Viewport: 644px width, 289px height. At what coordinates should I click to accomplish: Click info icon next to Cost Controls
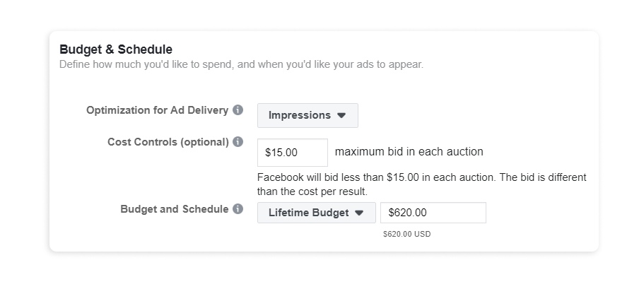[x=238, y=141]
